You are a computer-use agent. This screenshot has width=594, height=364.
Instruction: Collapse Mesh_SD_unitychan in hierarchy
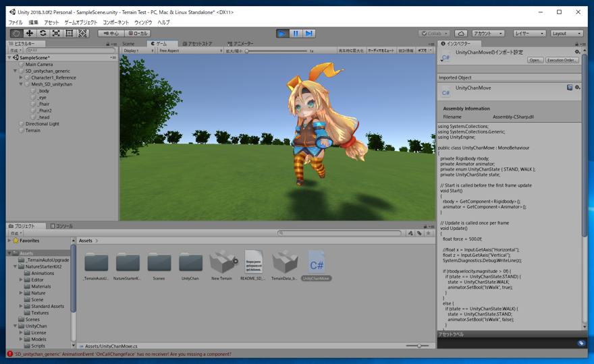pyautogui.click(x=21, y=84)
